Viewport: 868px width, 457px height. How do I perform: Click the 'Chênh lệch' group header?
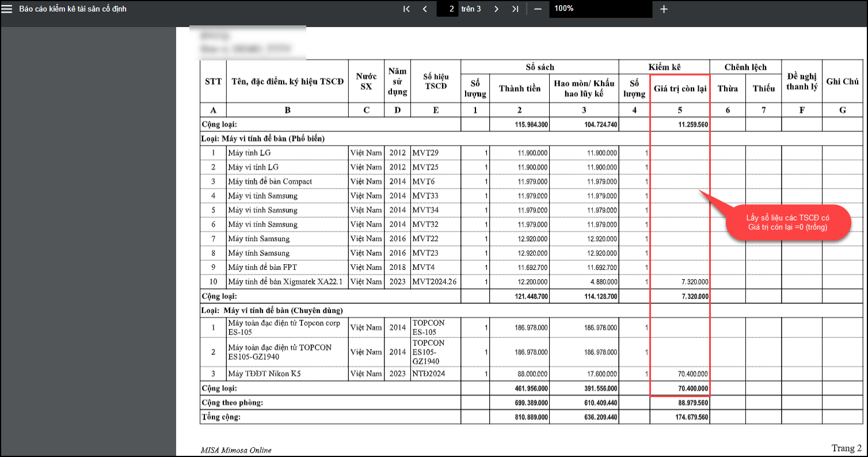pos(745,67)
